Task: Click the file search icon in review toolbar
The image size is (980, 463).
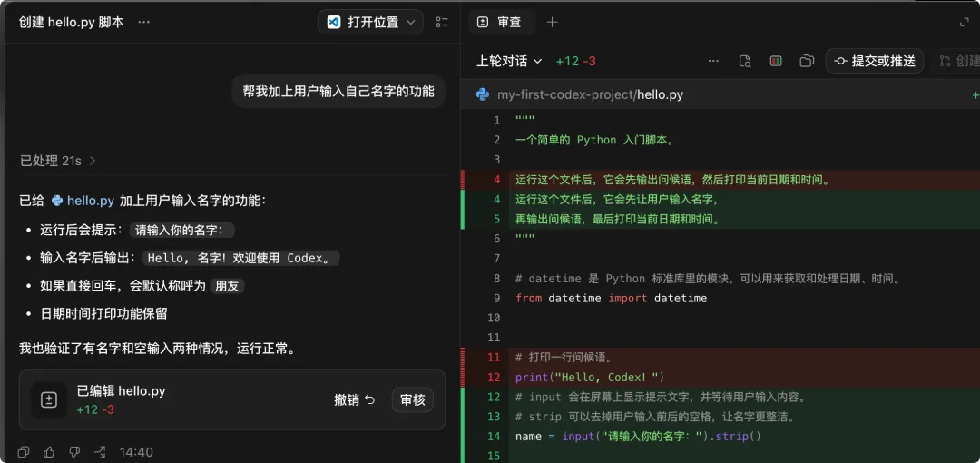Action: click(744, 61)
